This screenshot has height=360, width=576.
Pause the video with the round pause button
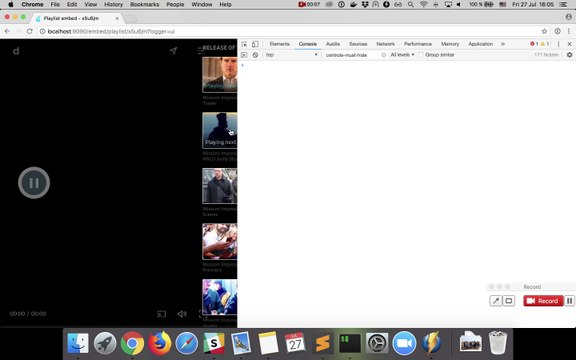(34, 183)
